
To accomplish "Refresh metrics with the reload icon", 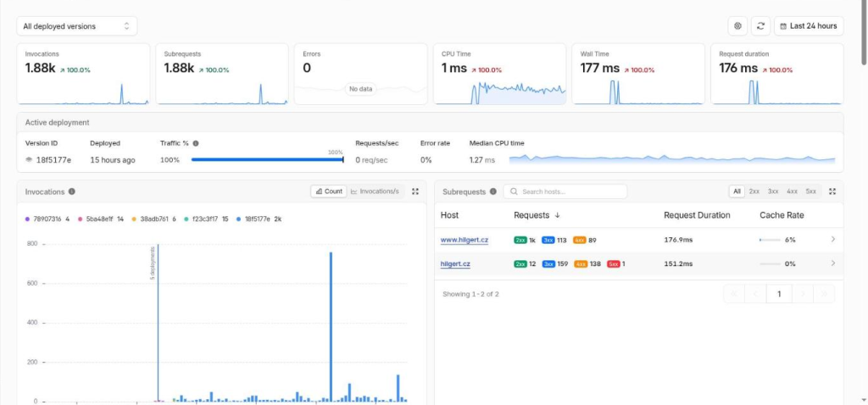I will pyautogui.click(x=760, y=26).
